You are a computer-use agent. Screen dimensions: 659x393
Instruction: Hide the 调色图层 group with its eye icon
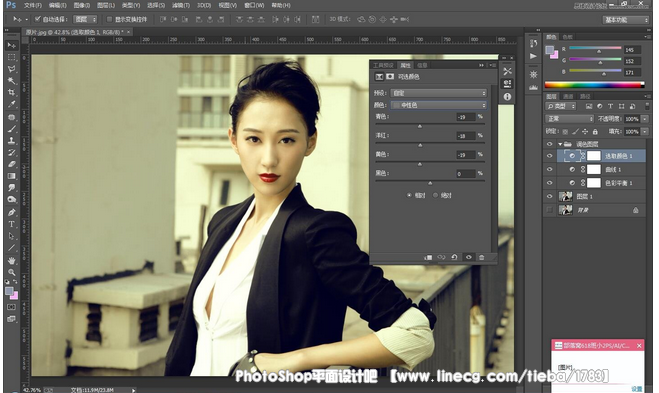(549, 144)
